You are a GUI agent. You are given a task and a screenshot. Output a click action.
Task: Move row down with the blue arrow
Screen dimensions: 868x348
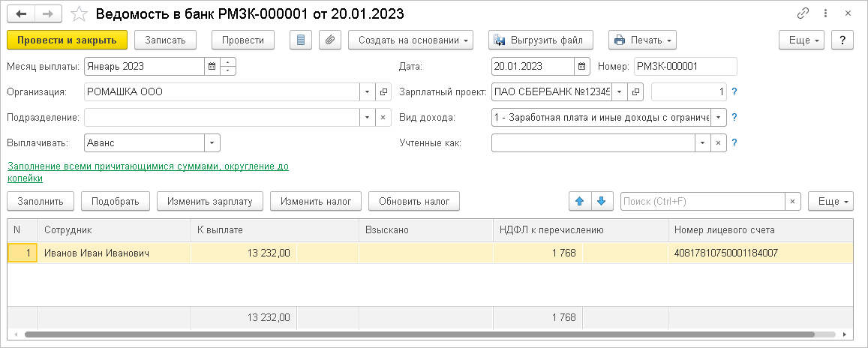pyautogui.click(x=602, y=202)
